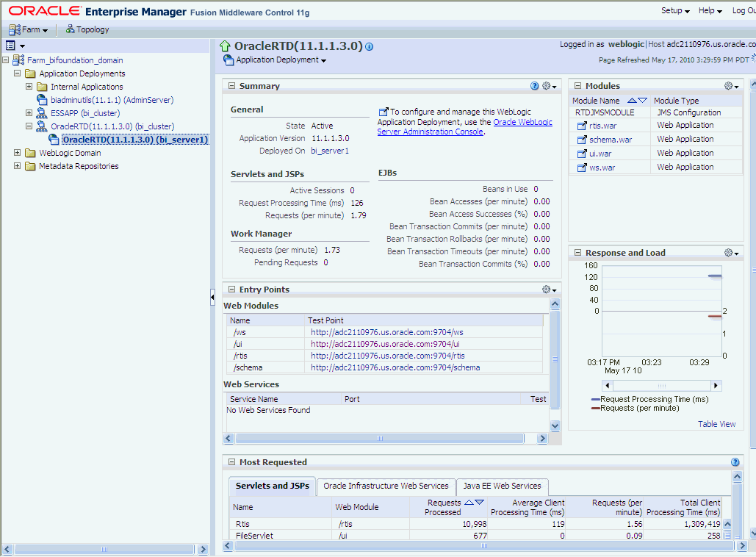Click the rtis.war module icon

[x=582, y=126]
